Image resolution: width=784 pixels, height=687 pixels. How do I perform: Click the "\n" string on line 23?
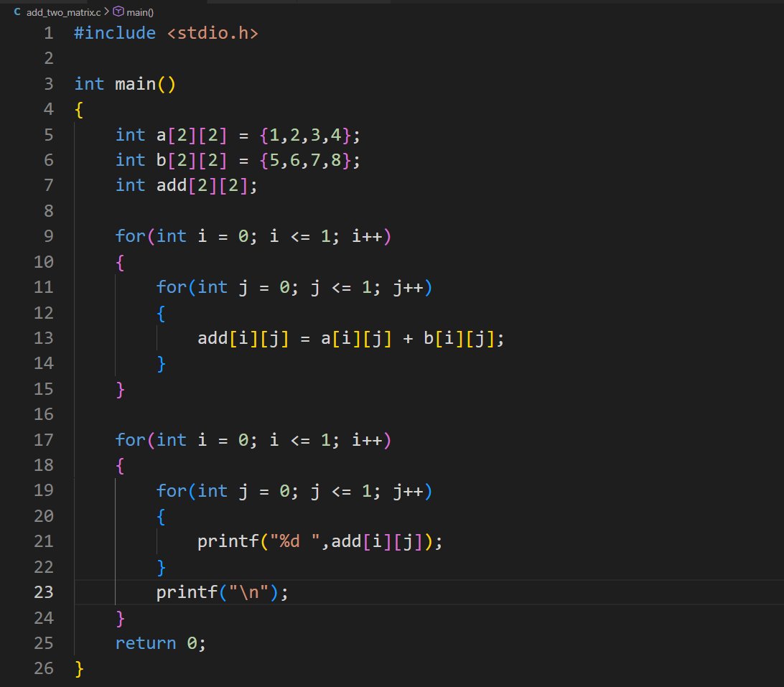click(251, 592)
